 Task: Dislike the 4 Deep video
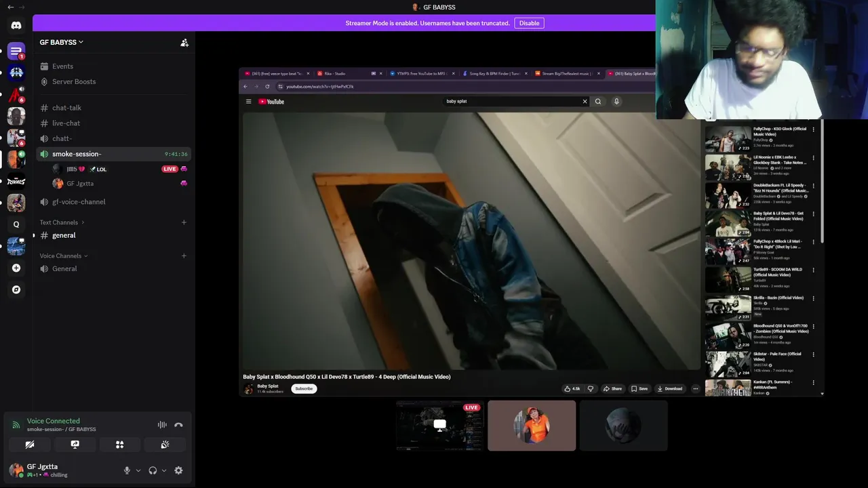[x=590, y=388]
